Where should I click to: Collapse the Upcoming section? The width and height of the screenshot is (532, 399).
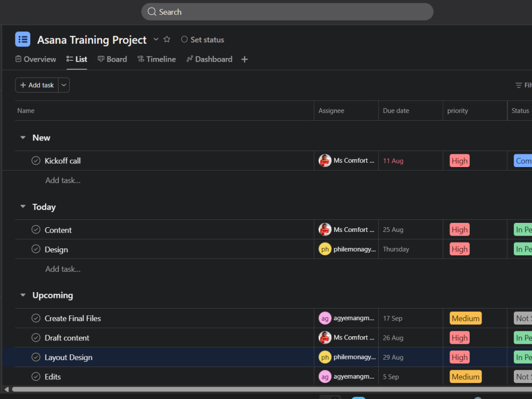point(23,295)
